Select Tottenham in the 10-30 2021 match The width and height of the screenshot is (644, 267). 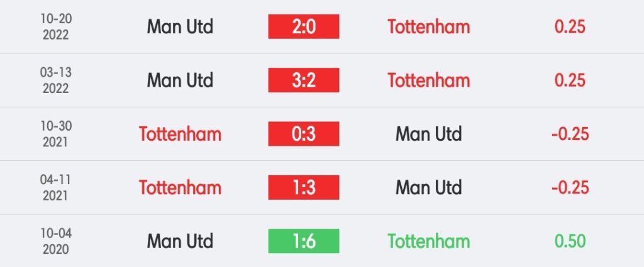coord(180,134)
